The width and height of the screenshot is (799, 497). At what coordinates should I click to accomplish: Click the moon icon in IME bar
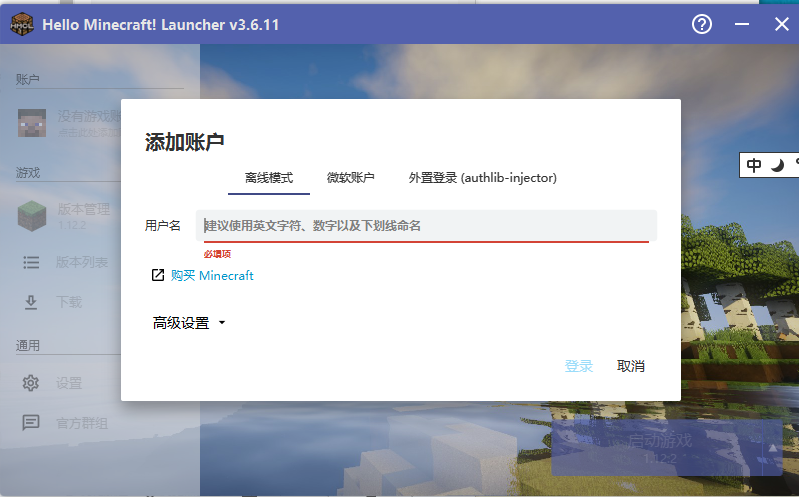[777, 165]
